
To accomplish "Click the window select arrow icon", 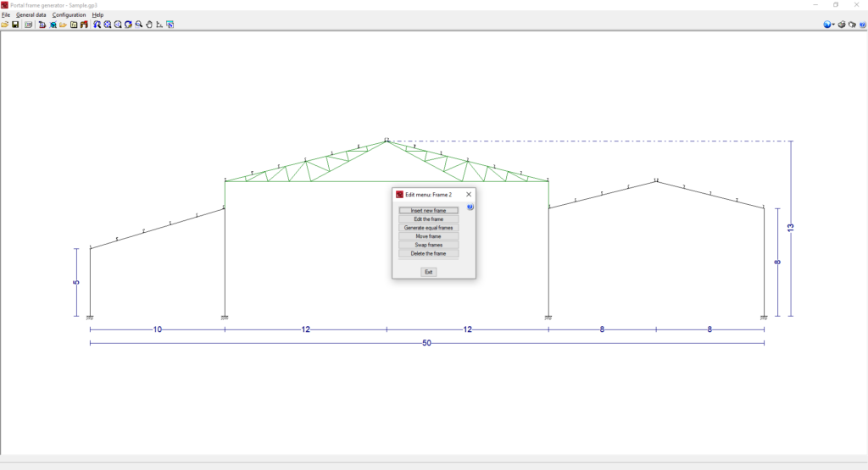I will [170, 25].
